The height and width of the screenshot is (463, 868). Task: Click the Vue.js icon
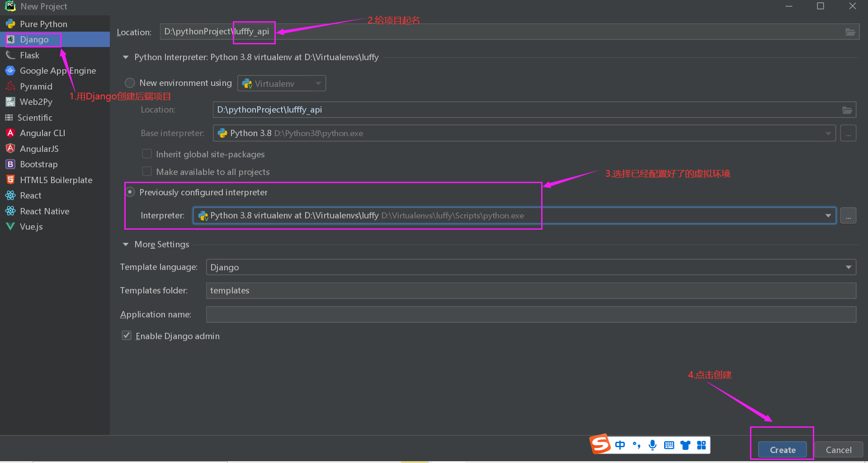coord(10,227)
